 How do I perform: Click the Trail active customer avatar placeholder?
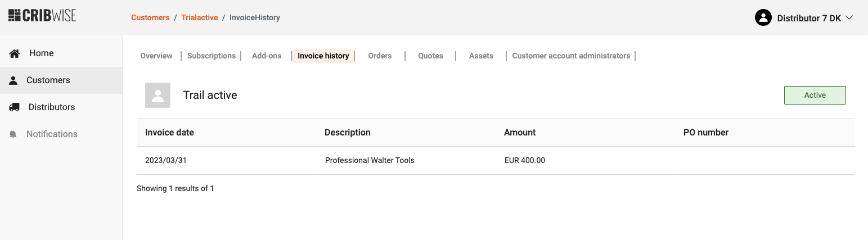coord(158,95)
